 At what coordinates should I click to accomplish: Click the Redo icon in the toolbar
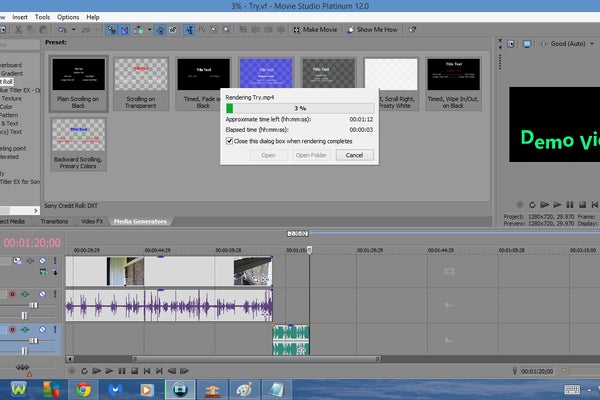[86, 29]
